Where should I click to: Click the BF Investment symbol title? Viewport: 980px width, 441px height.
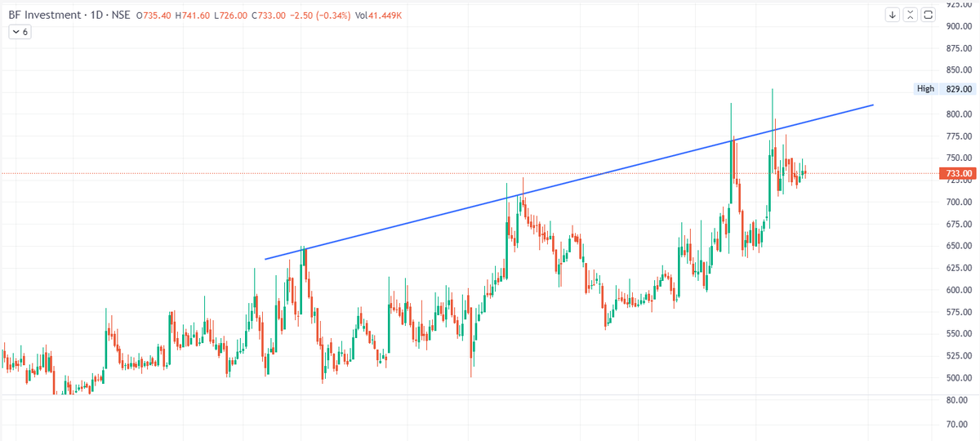pyautogui.click(x=43, y=16)
